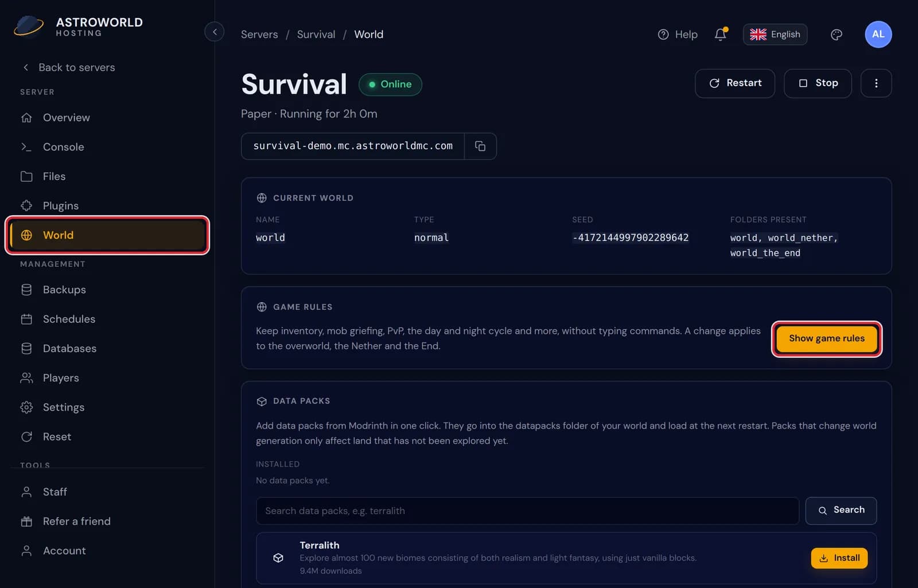Viewport: 918px width, 588px height.
Task: Restart the Survival server
Action: point(735,83)
